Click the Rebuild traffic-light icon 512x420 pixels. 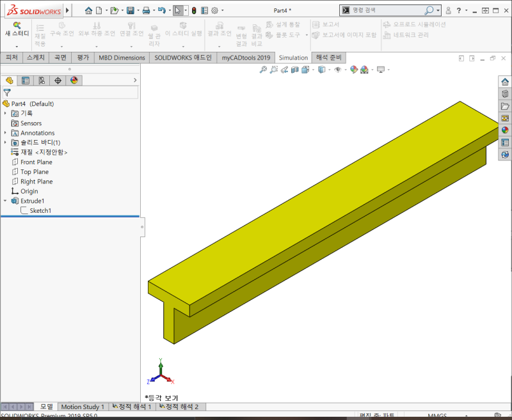[x=193, y=10]
